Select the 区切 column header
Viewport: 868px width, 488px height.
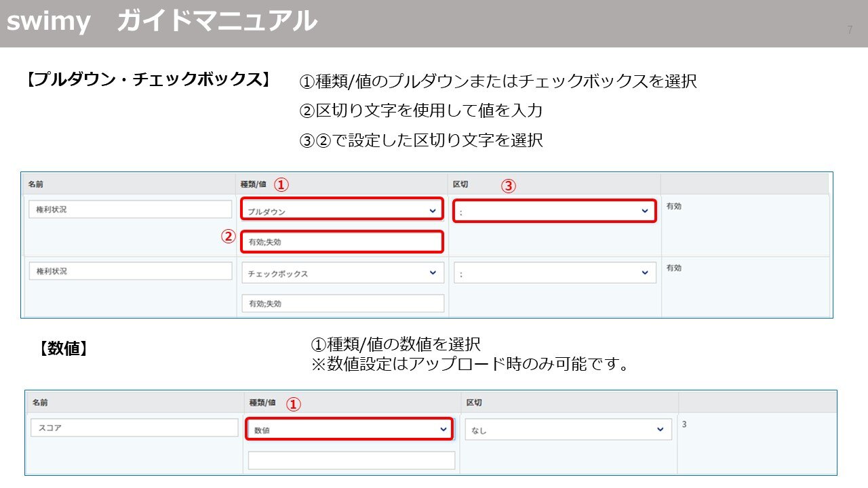point(462,184)
